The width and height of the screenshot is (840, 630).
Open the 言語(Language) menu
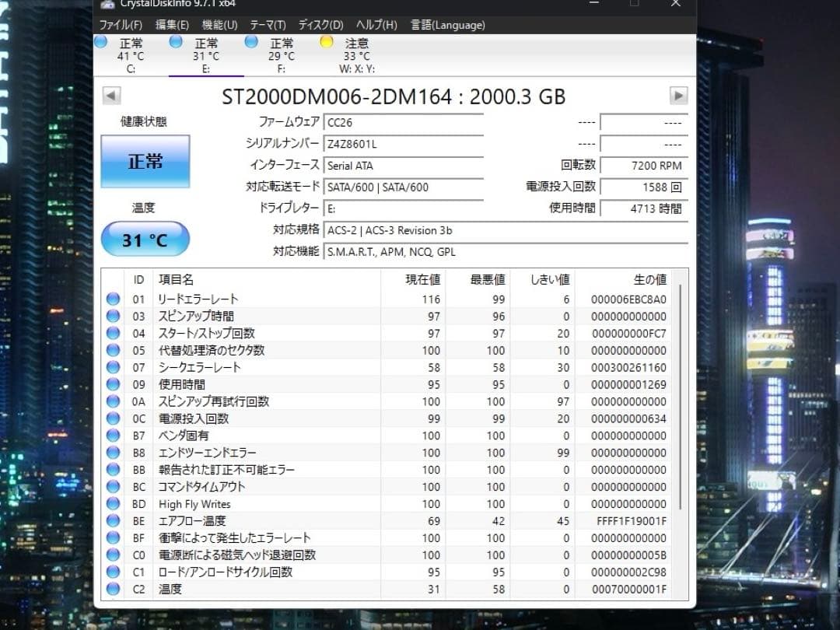tap(446, 25)
